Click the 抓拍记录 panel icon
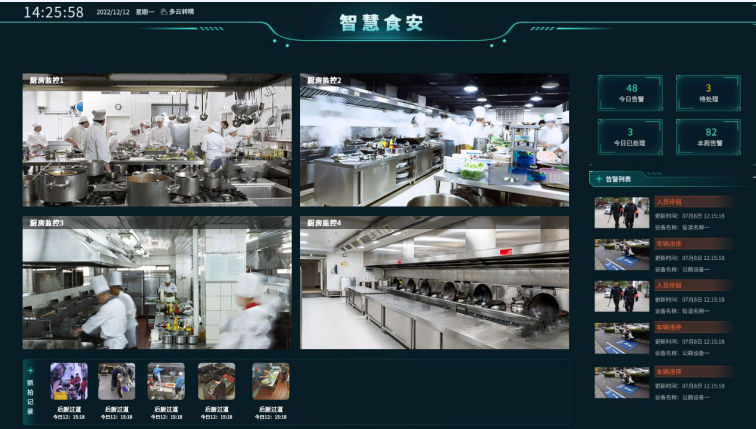 pos(30,370)
